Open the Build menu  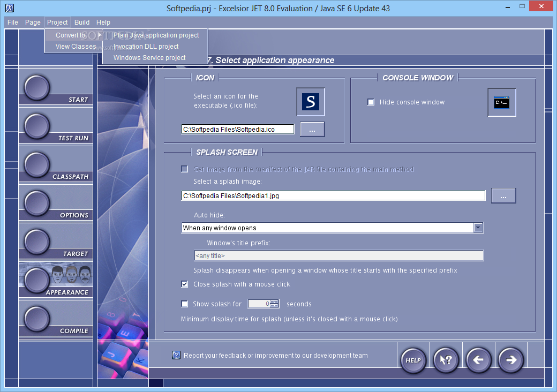point(82,22)
